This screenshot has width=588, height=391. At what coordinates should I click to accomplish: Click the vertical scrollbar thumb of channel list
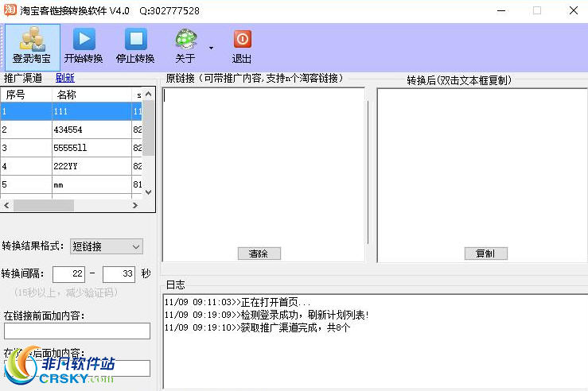pos(149,128)
